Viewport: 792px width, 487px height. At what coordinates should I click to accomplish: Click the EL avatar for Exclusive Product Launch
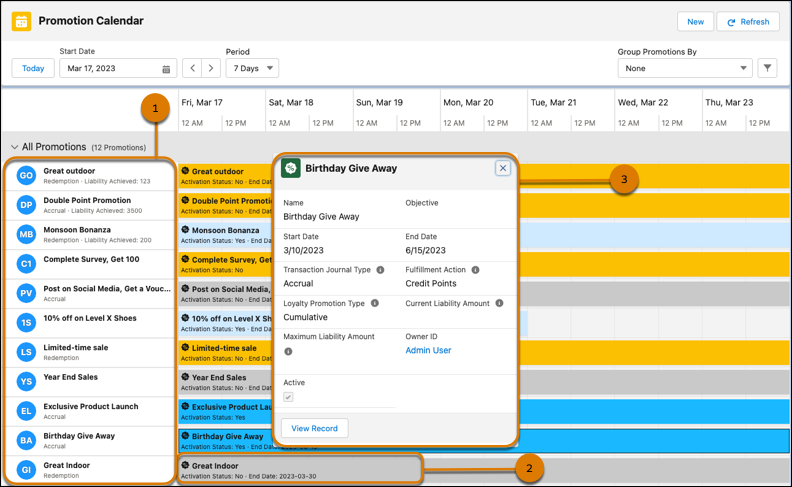tap(26, 411)
